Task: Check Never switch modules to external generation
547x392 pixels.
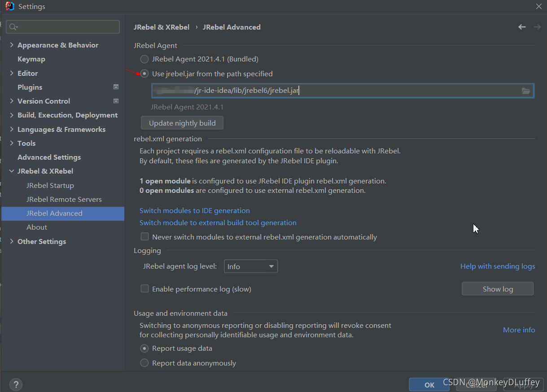Action: [x=144, y=236]
